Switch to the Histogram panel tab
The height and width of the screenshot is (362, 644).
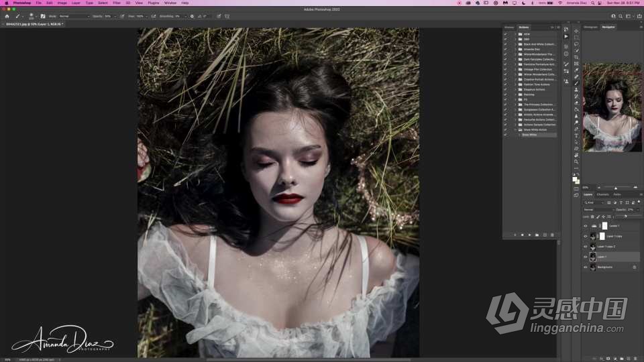click(x=590, y=27)
